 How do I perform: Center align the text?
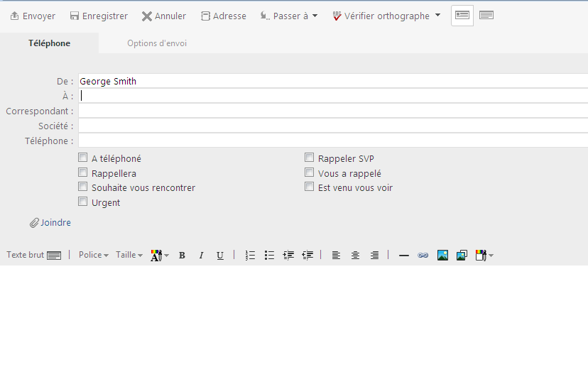point(355,256)
